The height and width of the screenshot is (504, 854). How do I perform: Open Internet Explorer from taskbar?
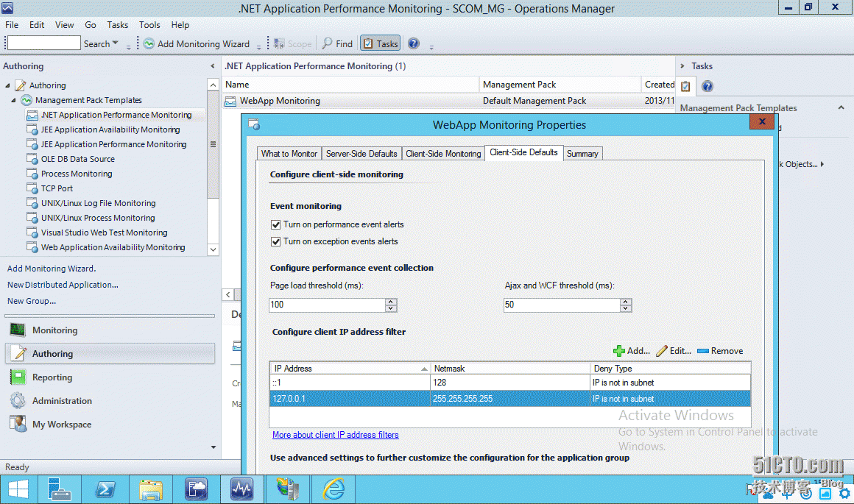pos(334,489)
